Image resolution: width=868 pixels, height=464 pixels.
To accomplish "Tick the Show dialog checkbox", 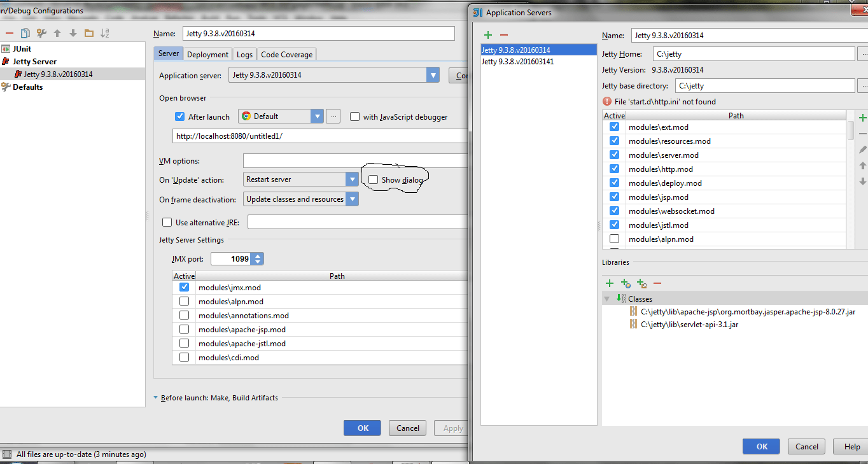I will (373, 179).
